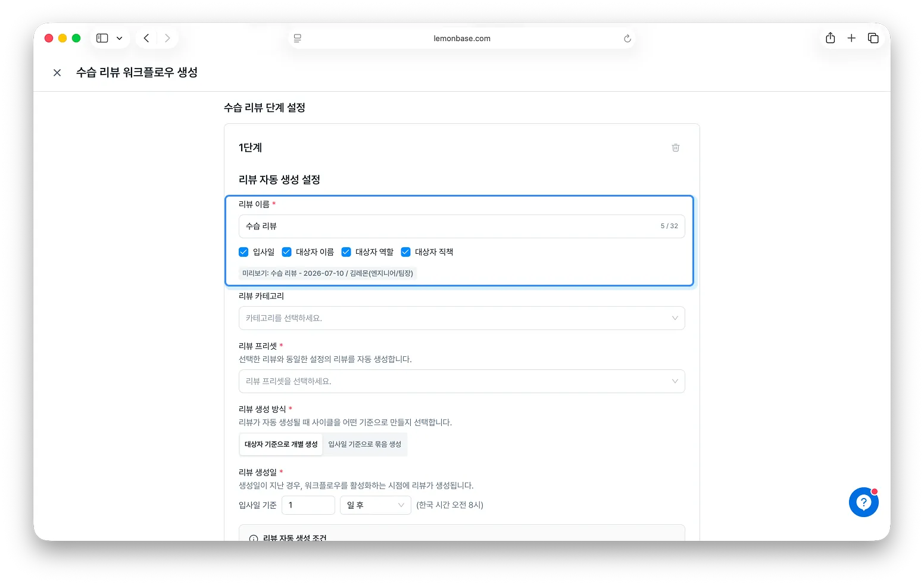
Task: Open the browser share menu
Action: tap(831, 38)
